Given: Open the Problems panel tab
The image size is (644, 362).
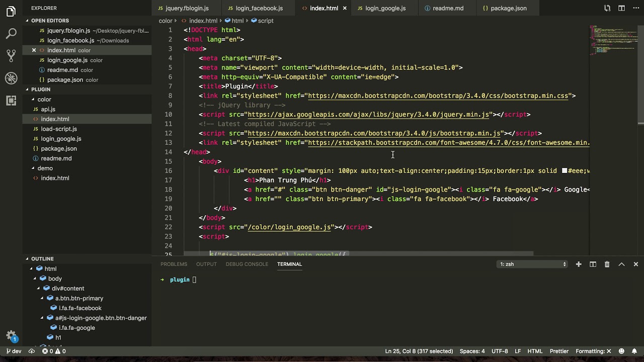Looking at the screenshot, I should pyautogui.click(x=174, y=264).
